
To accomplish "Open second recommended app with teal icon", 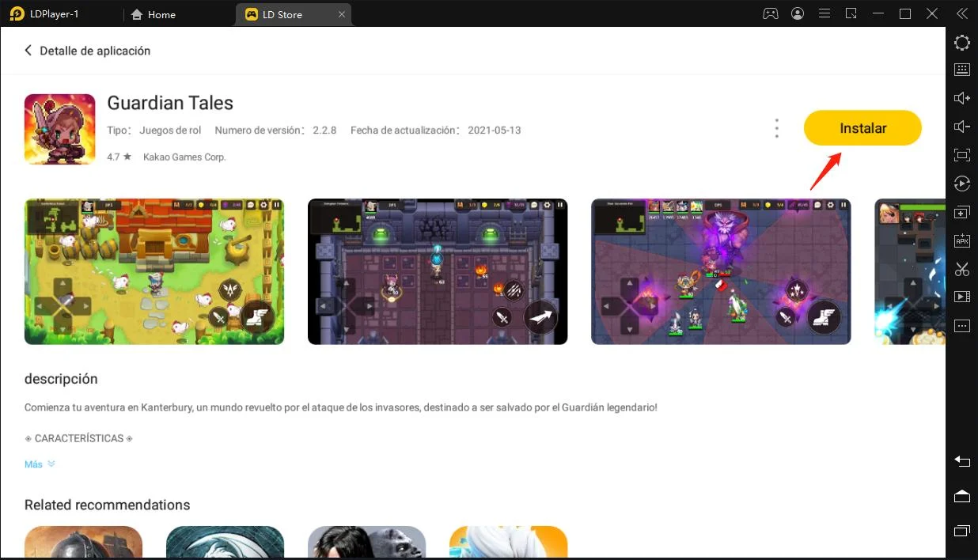I will pyautogui.click(x=225, y=543).
